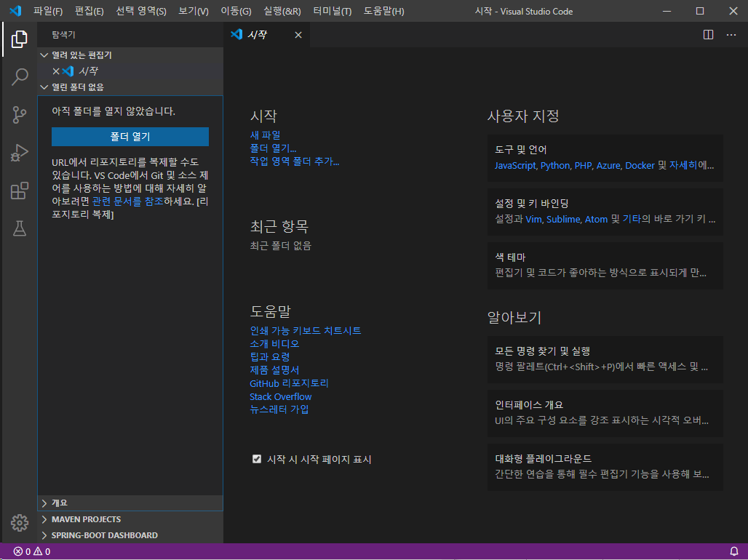Click the PHP language link
The height and width of the screenshot is (560, 748).
(583, 166)
